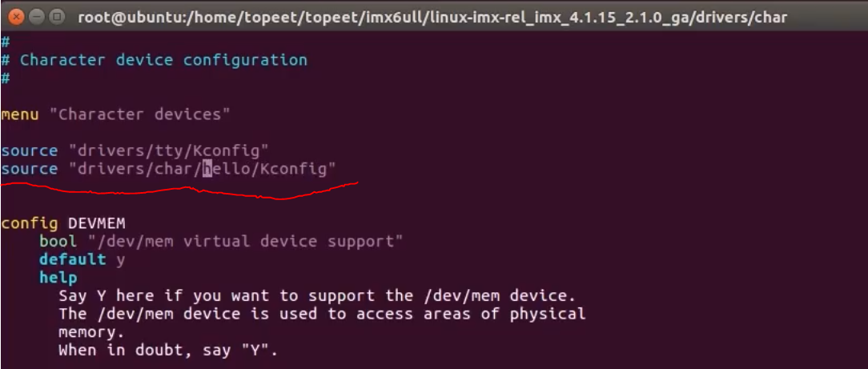Click the "/dev/mem virtual device support" string
868x369 pixels.
(x=245, y=242)
